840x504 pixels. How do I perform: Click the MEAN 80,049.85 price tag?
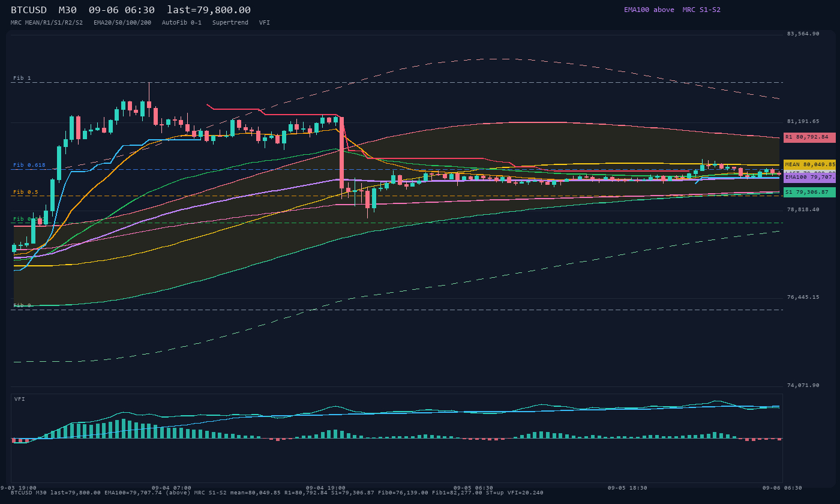pyautogui.click(x=809, y=164)
